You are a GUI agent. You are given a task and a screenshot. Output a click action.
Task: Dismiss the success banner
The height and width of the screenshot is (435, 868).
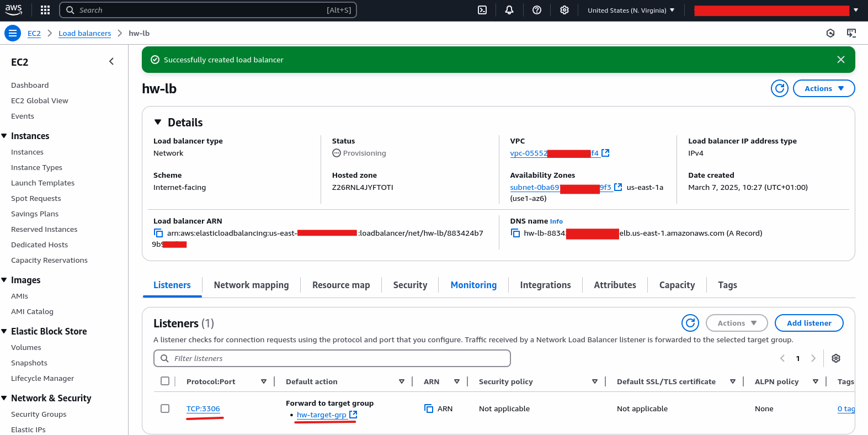tap(841, 60)
